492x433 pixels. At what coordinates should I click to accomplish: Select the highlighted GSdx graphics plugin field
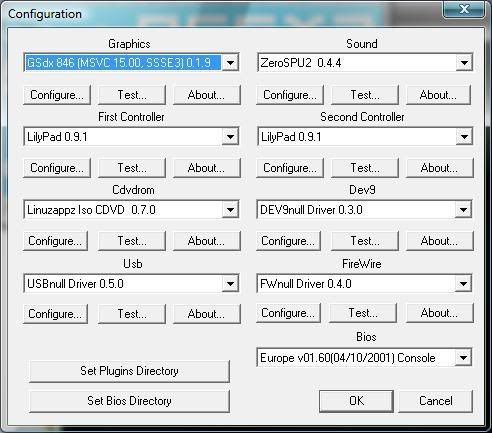123,63
